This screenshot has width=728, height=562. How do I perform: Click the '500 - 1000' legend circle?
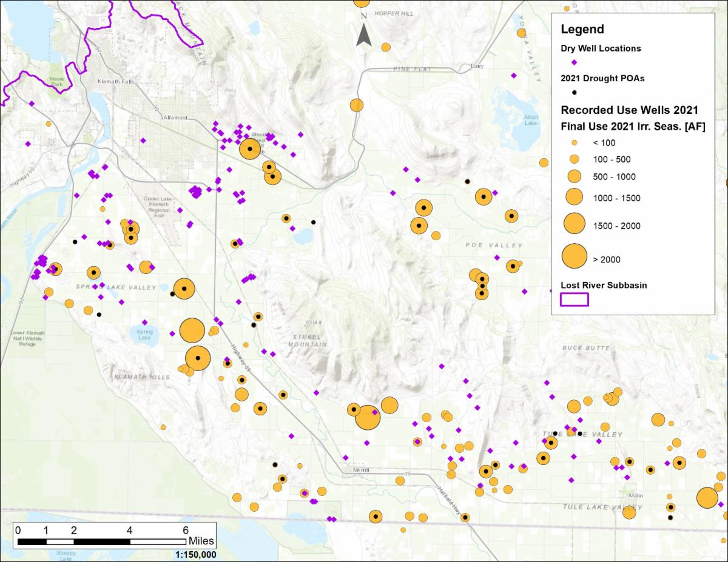click(574, 176)
